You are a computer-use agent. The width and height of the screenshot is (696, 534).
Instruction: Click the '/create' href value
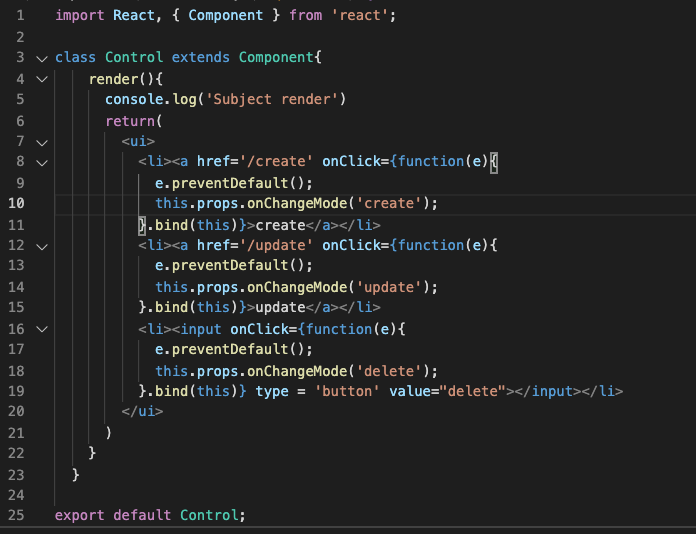click(276, 162)
